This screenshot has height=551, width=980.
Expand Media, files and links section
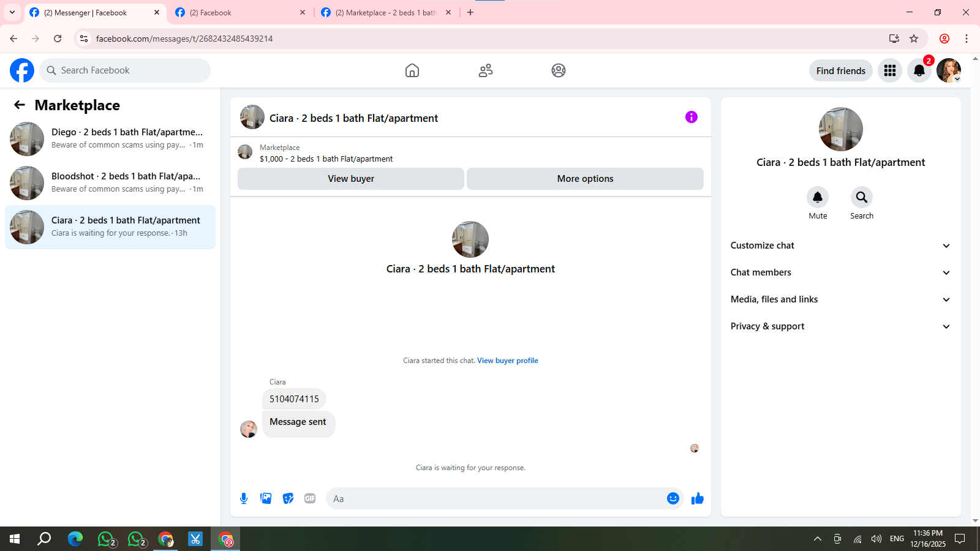(x=841, y=299)
